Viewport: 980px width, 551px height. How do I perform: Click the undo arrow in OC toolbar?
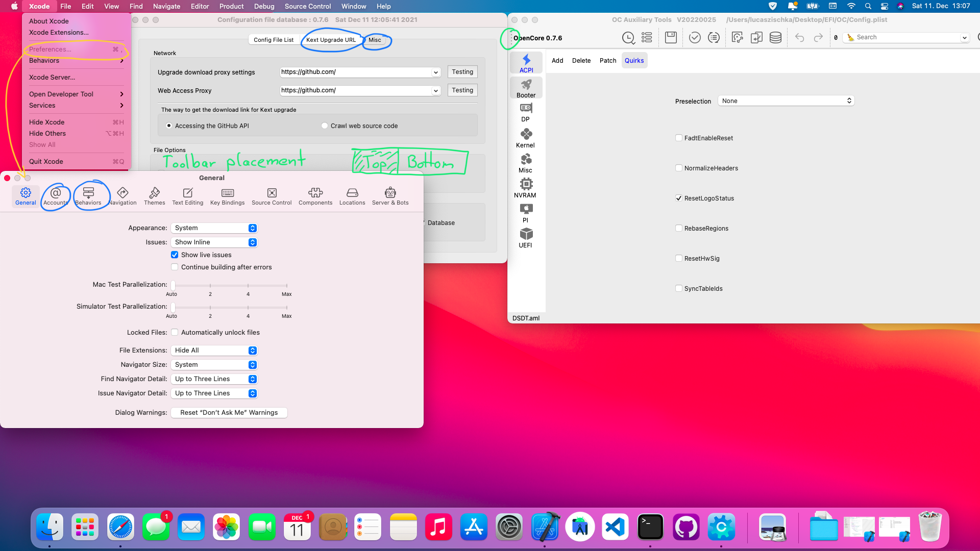(799, 37)
